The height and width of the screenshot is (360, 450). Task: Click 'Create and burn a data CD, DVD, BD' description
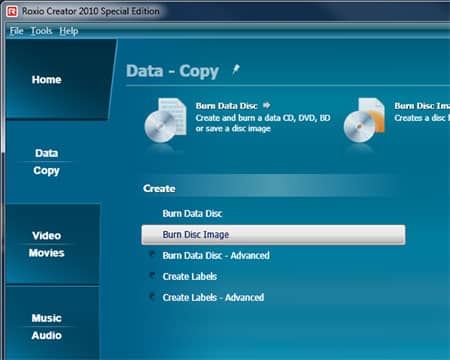[x=263, y=118]
